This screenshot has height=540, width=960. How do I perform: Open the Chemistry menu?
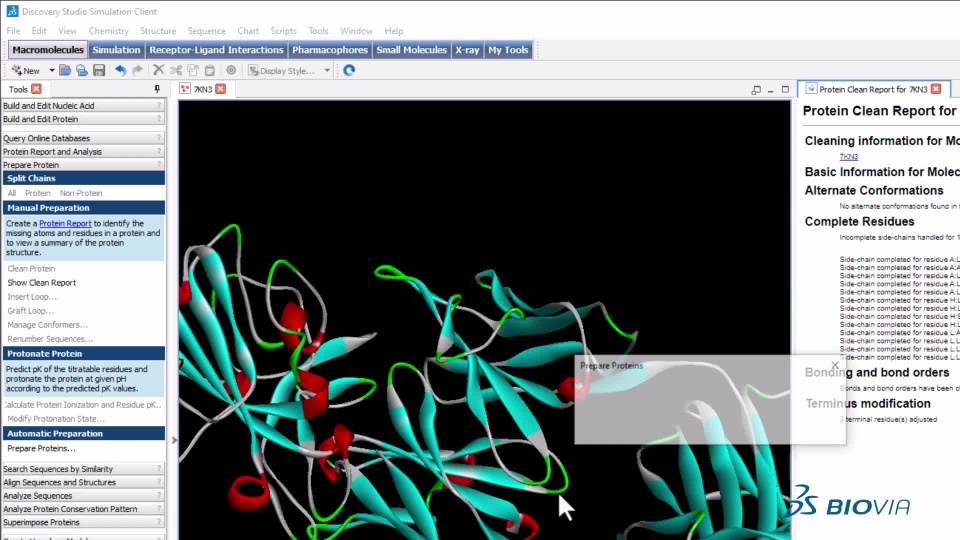click(x=108, y=31)
